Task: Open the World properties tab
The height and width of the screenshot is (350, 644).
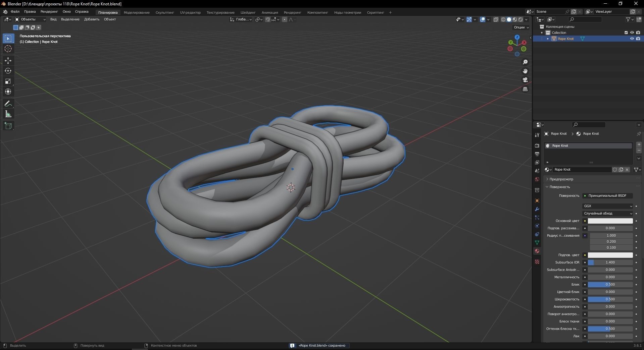Action: (x=537, y=179)
